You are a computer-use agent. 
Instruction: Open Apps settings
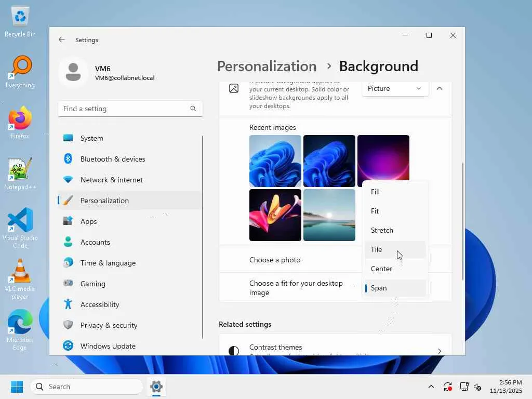point(130,221)
